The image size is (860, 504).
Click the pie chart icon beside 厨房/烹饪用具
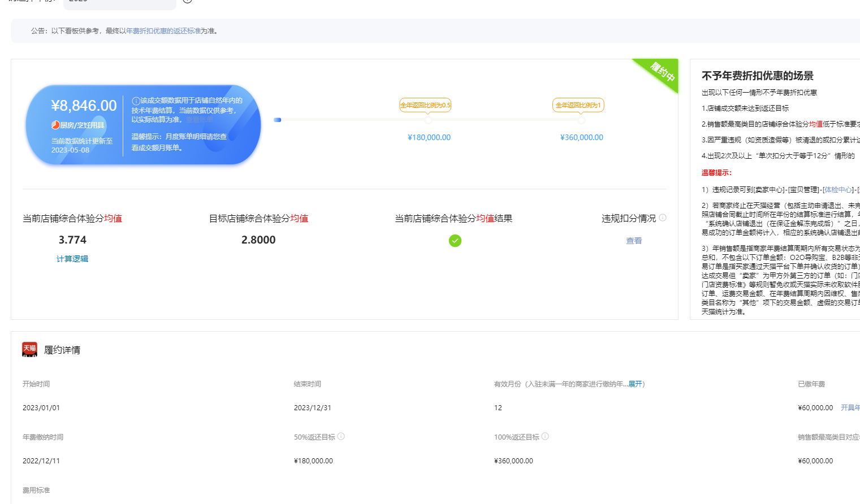(x=55, y=125)
